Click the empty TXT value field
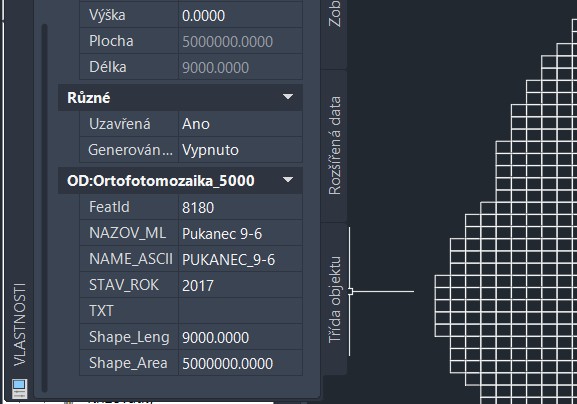Image resolution: width=577 pixels, height=404 pixels. tap(240, 311)
